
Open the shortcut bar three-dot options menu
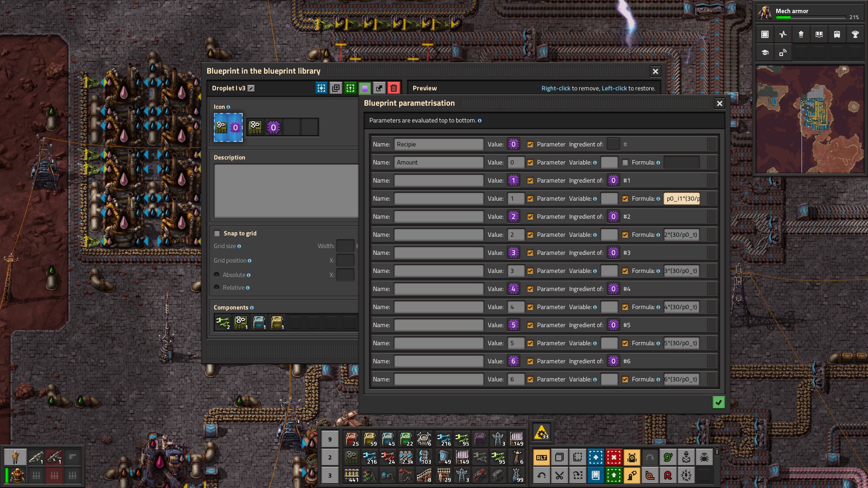click(x=717, y=452)
